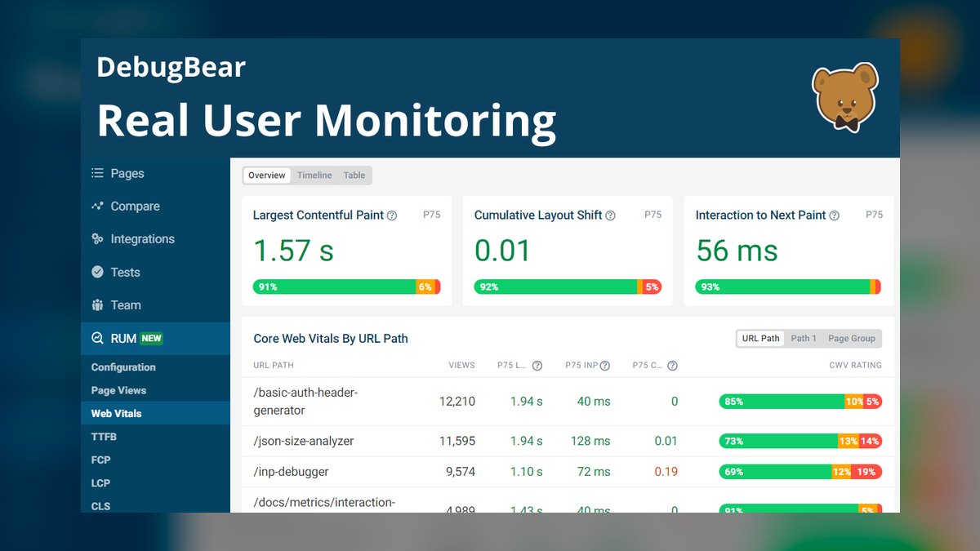Switch to the Timeline tab
The image size is (980, 551).
pyautogui.click(x=314, y=176)
